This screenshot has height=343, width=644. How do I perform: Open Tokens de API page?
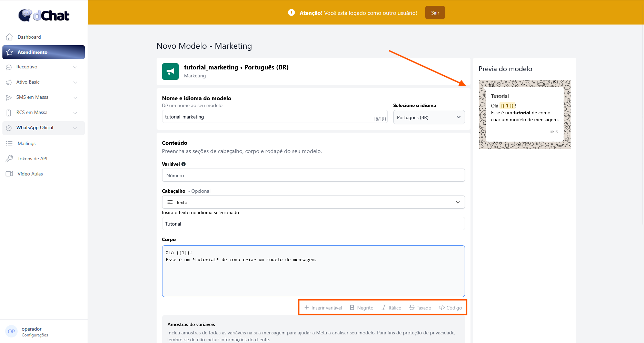tap(32, 159)
